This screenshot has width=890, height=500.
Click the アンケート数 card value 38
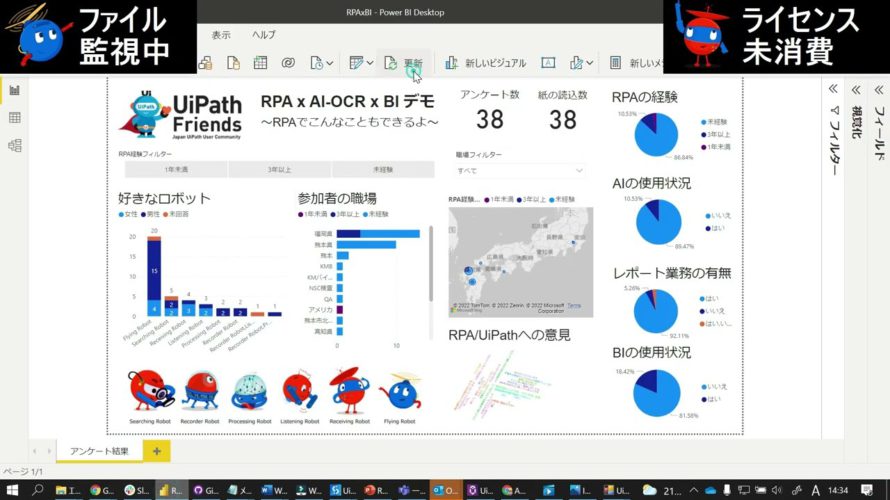(x=490, y=120)
